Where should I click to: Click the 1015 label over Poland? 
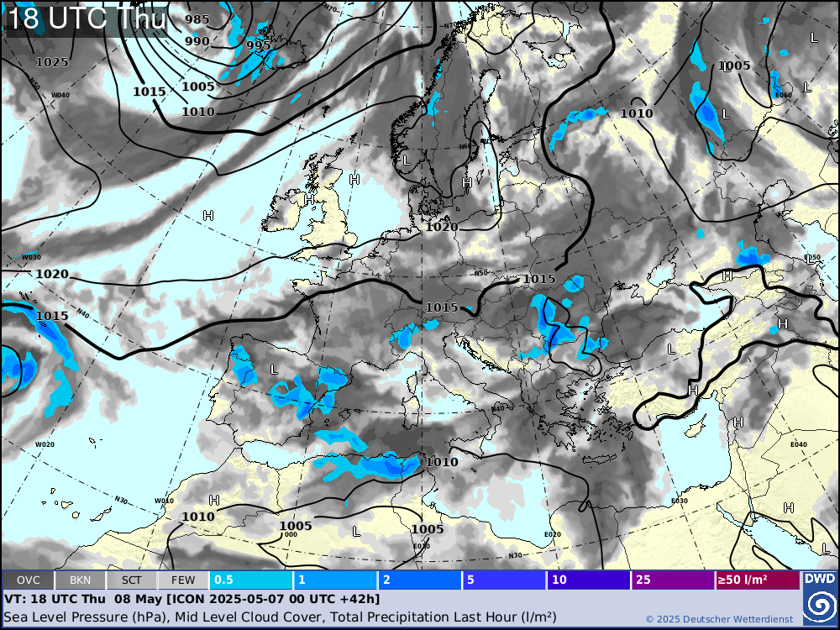click(539, 279)
